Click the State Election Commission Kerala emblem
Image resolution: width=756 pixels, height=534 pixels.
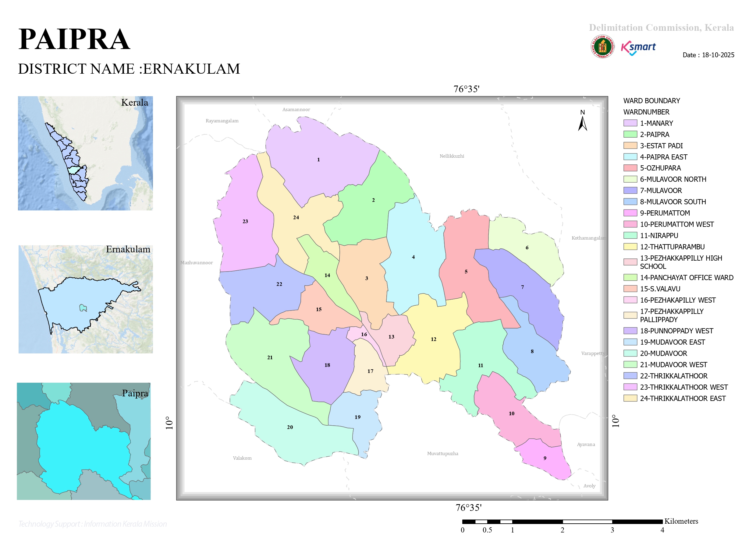(x=602, y=46)
